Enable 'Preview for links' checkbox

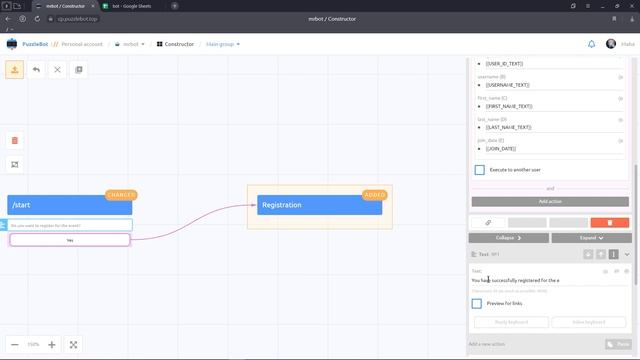tap(477, 303)
